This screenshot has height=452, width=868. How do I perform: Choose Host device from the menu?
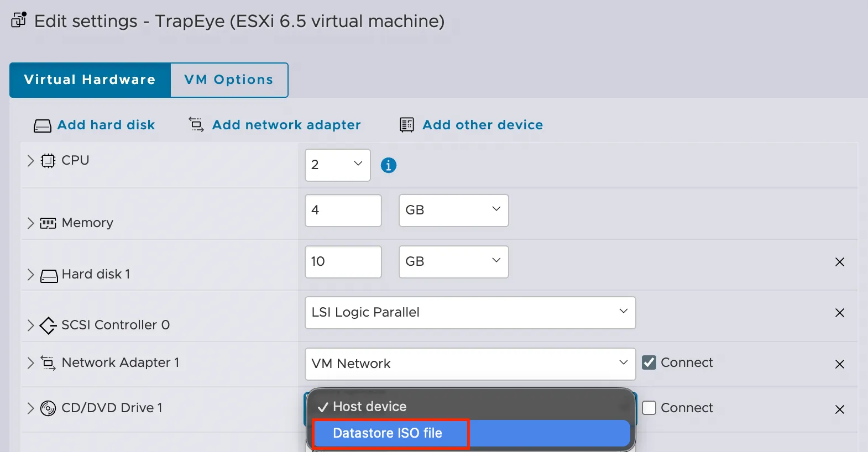click(470, 407)
